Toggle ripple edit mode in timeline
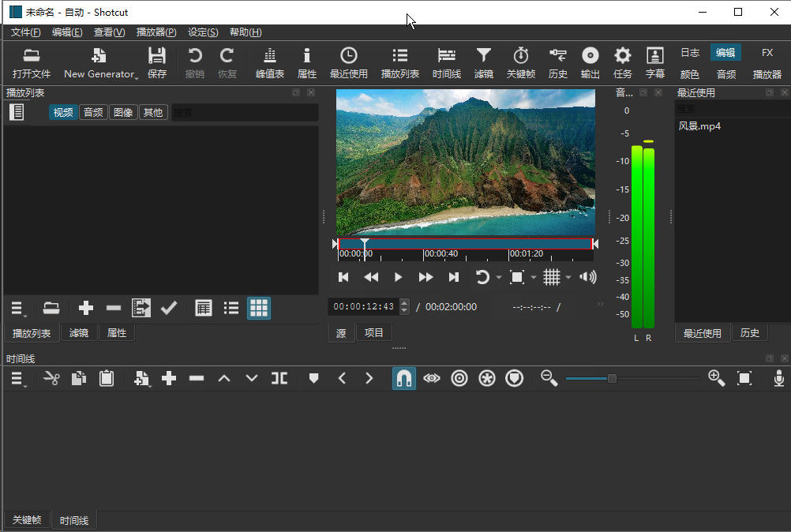Viewport: 791px width, 532px height. [x=459, y=379]
